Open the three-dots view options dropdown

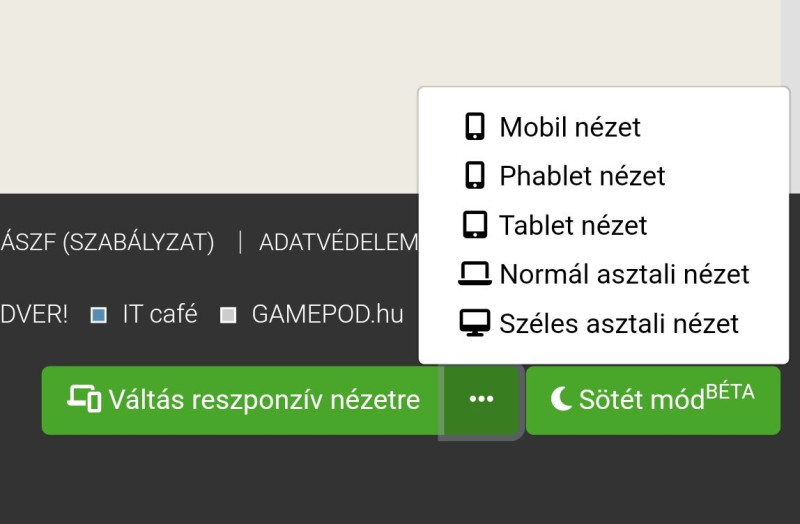click(x=481, y=401)
